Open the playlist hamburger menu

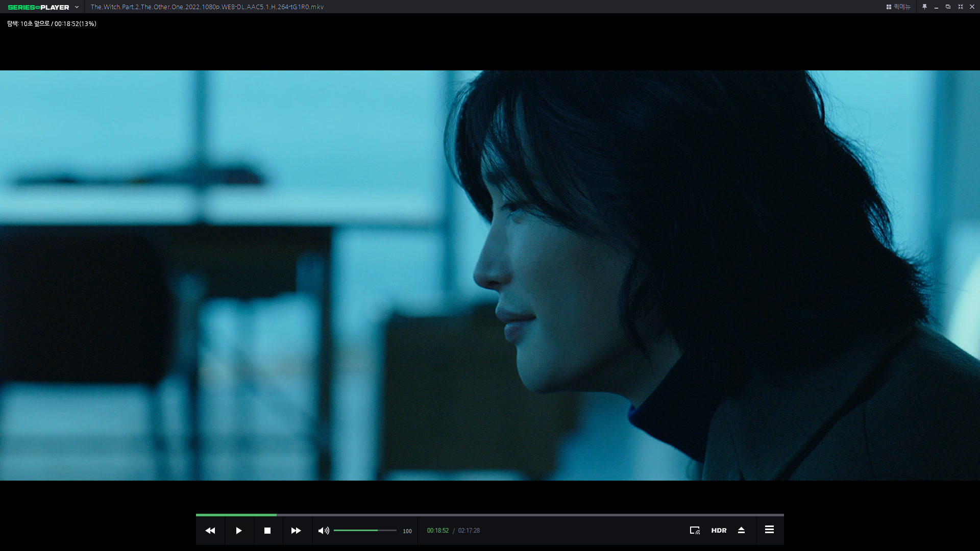(x=769, y=530)
